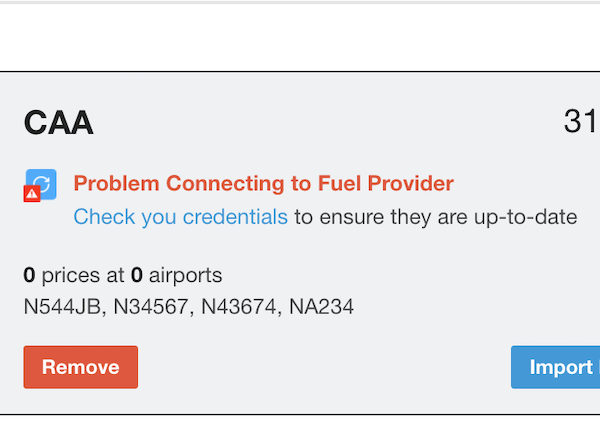Click the text 'to ensure they are up-to-date'
The width and height of the screenshot is (600, 440).
(436, 217)
